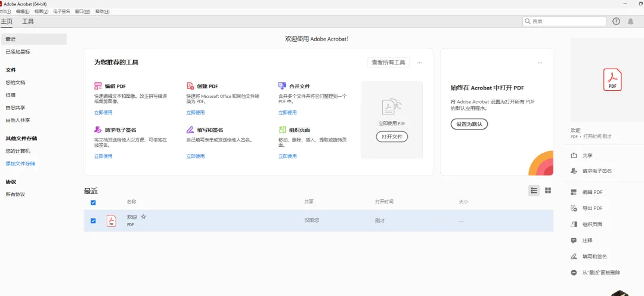Click 立即使用 link under 组织页面
644x296 pixels.
coord(287,156)
